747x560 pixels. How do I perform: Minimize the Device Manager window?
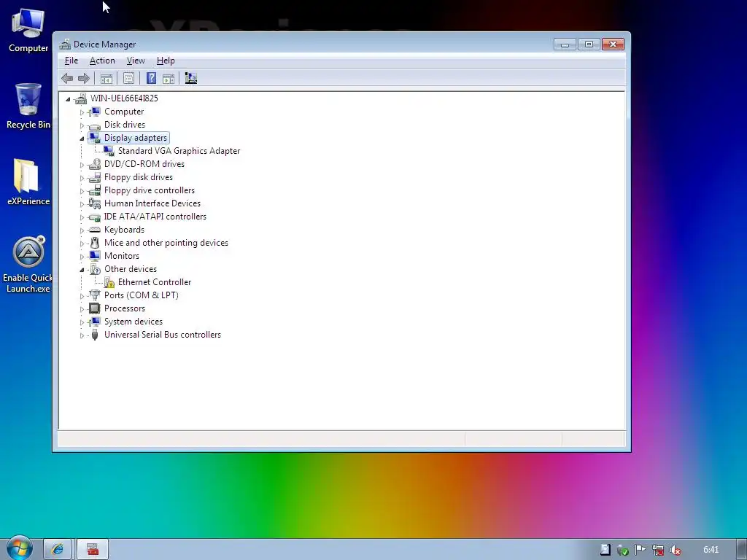click(x=565, y=44)
